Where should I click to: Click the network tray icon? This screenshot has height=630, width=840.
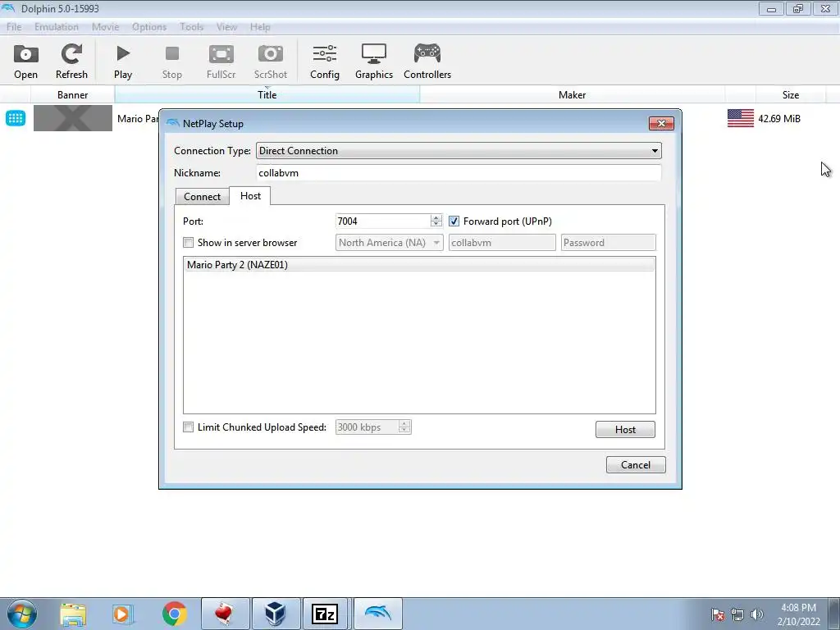737,614
